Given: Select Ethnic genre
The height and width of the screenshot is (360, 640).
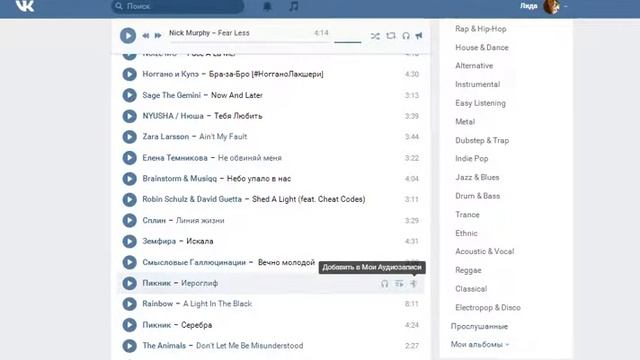Looking at the screenshot, I should [x=466, y=233].
